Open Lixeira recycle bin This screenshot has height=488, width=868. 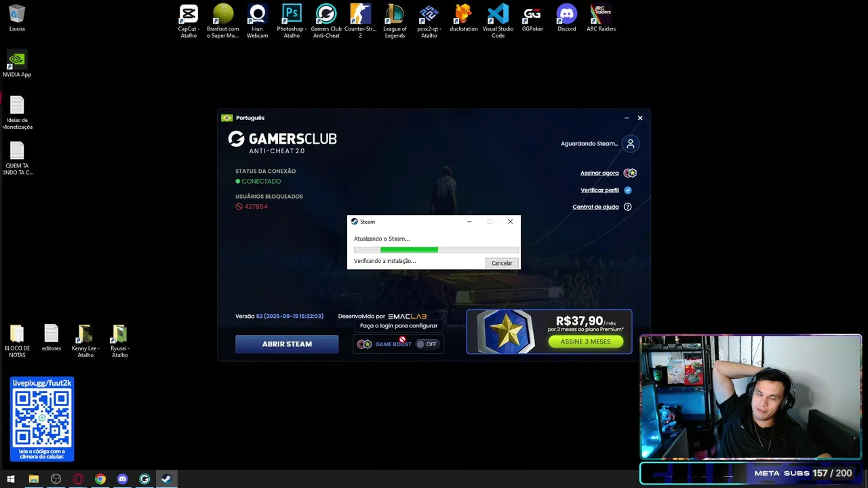pos(17,18)
